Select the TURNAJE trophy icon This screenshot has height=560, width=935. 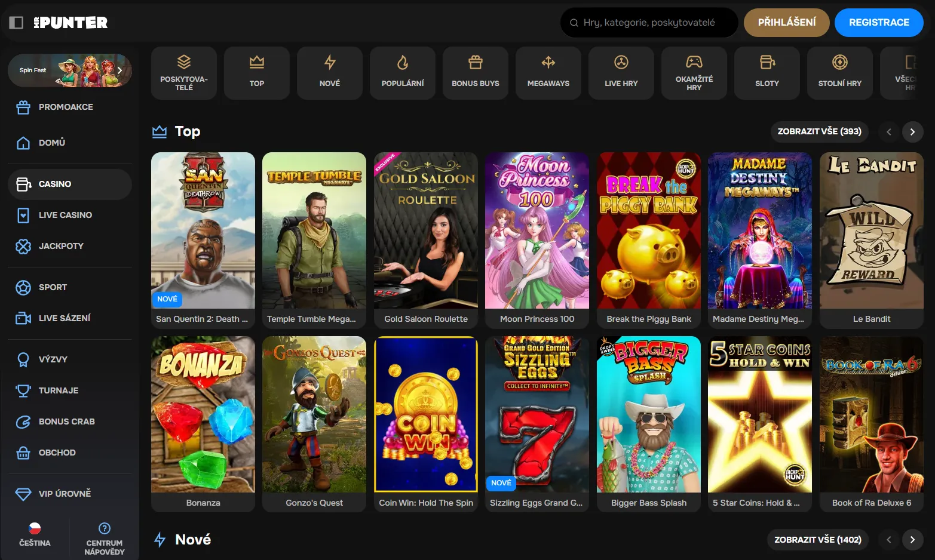(23, 390)
